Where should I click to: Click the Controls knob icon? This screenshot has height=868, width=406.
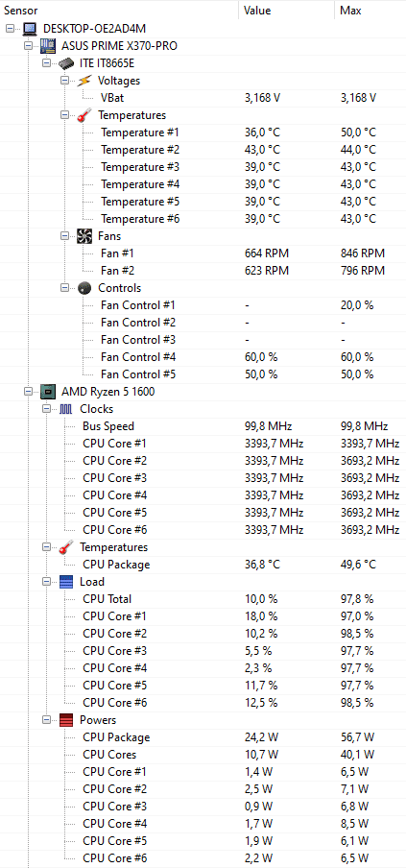click(x=84, y=288)
